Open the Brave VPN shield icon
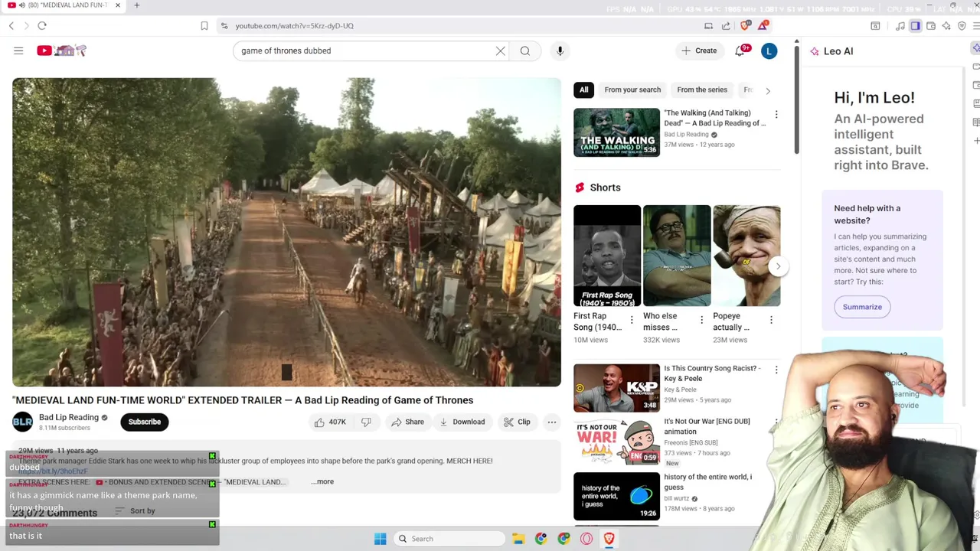Image resolution: width=980 pixels, height=551 pixels. (962, 26)
